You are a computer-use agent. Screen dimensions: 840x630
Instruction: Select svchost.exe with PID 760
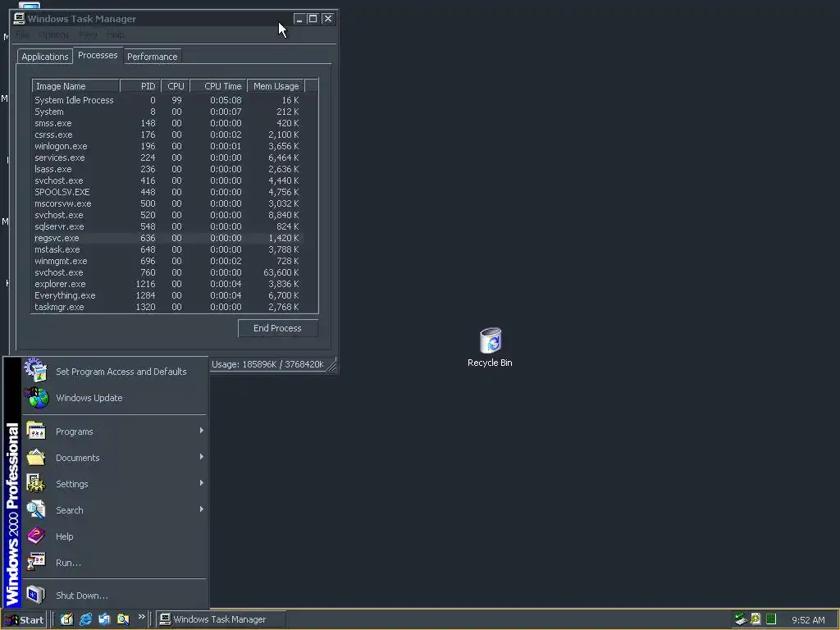[x=167, y=272]
